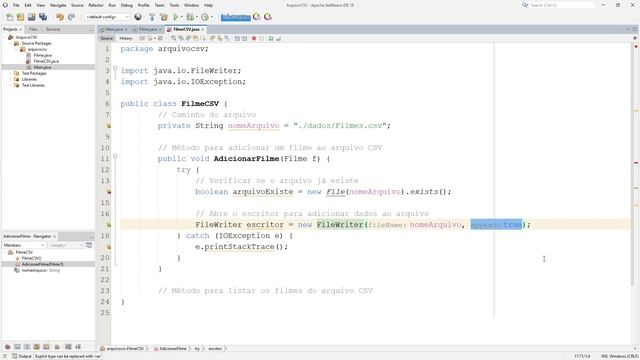This screenshot has height=360, width=640.
Task: Click the New File toolbar icon
Action: point(9,17)
